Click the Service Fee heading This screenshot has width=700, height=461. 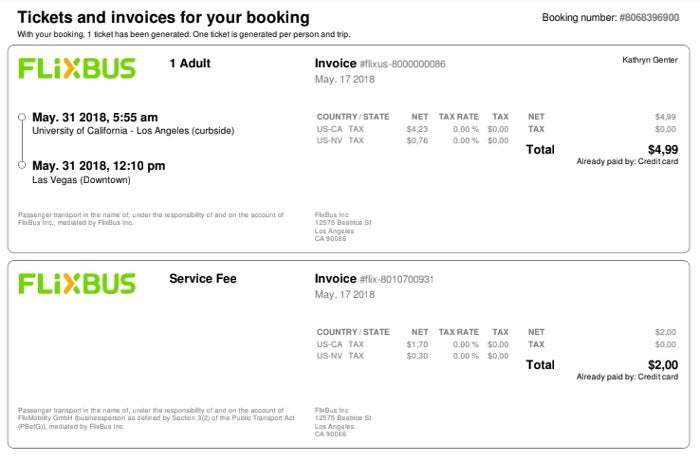[203, 278]
